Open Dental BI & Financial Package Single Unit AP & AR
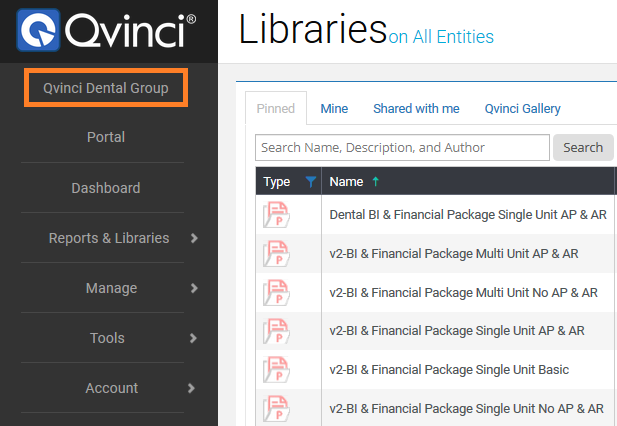This screenshot has height=426, width=617. [x=468, y=215]
